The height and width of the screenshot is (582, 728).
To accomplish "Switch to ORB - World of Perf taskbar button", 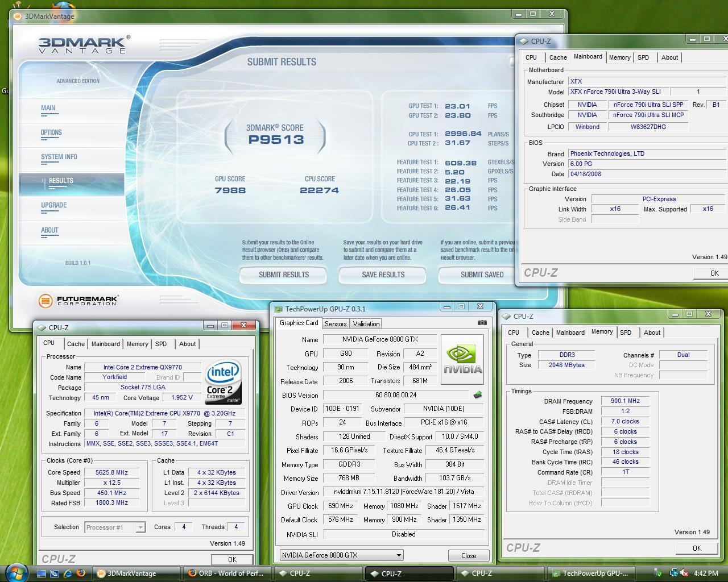I will pos(227,573).
